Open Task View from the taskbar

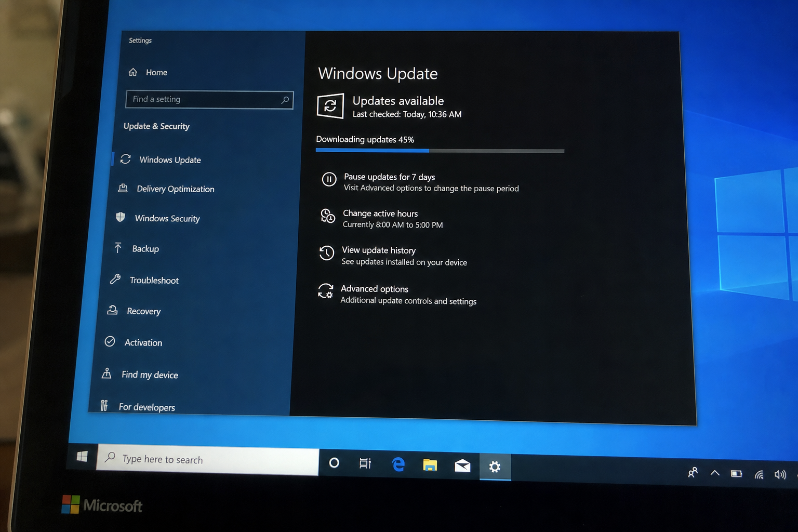365,463
